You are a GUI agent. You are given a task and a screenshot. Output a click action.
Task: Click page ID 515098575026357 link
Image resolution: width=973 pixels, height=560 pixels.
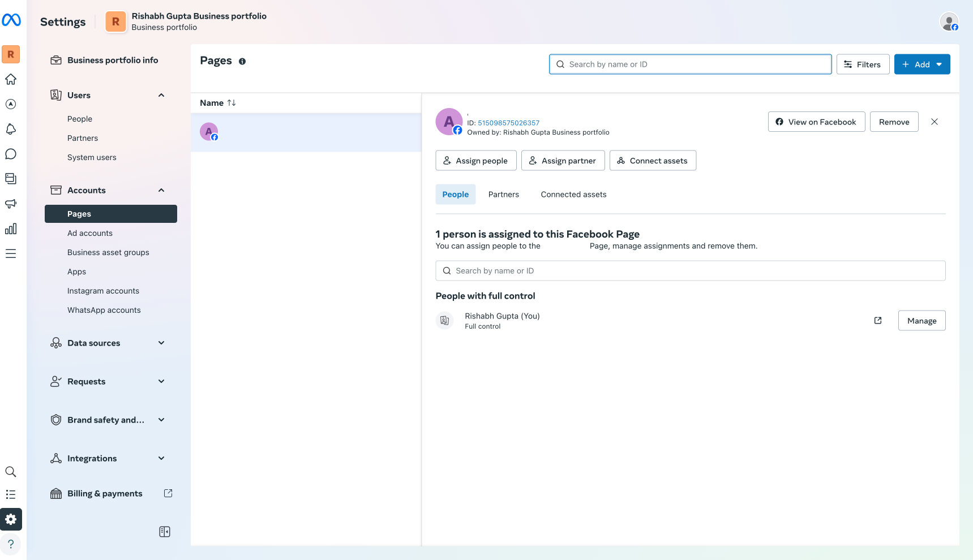coord(508,123)
